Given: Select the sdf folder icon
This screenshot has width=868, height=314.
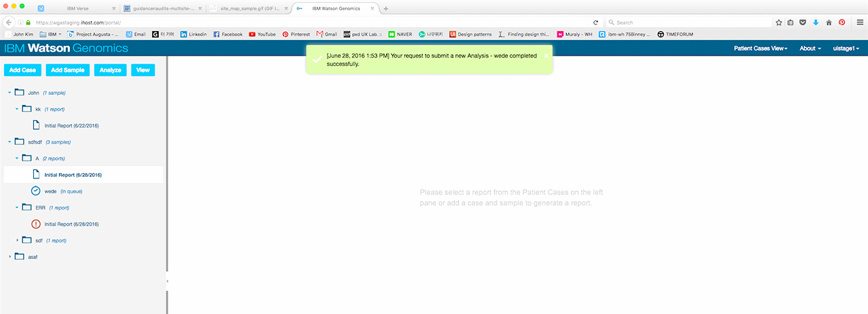Looking at the screenshot, I should pyautogui.click(x=27, y=240).
